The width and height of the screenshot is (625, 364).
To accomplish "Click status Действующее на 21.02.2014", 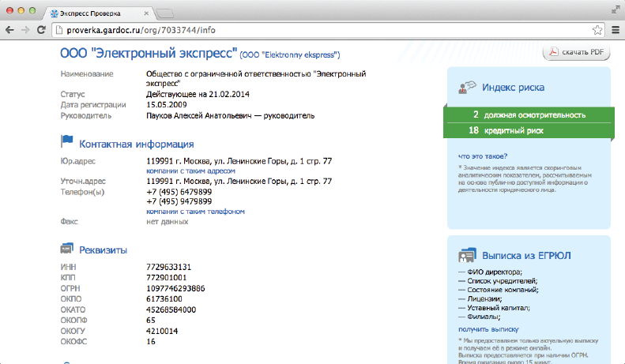I will (198, 95).
